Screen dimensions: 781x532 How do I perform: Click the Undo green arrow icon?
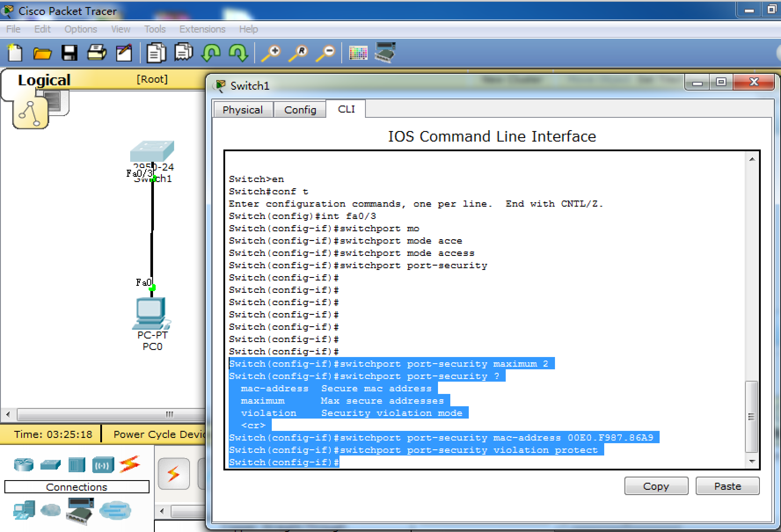click(211, 53)
